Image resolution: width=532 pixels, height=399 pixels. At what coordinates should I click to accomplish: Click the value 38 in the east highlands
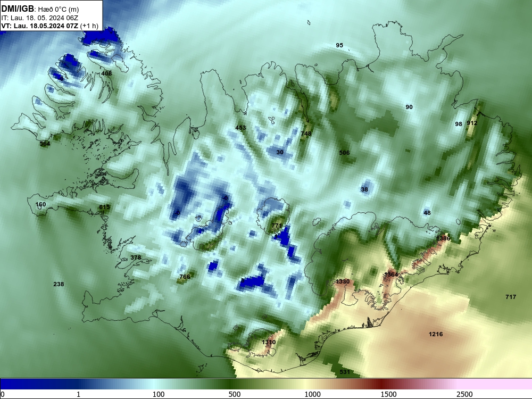tap(364, 189)
